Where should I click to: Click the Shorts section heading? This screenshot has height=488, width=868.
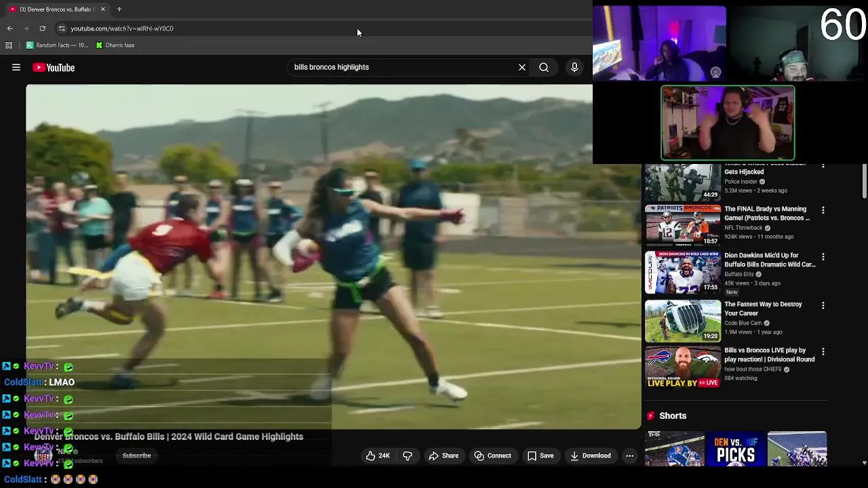673,416
